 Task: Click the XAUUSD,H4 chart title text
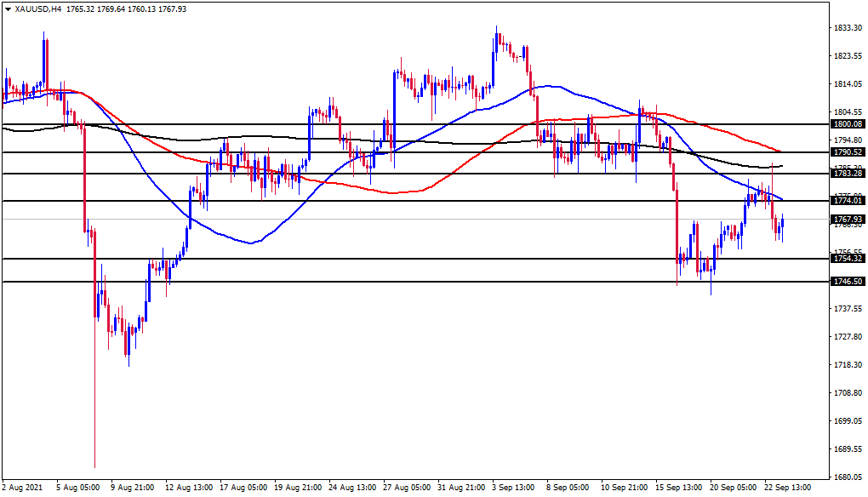[37, 9]
